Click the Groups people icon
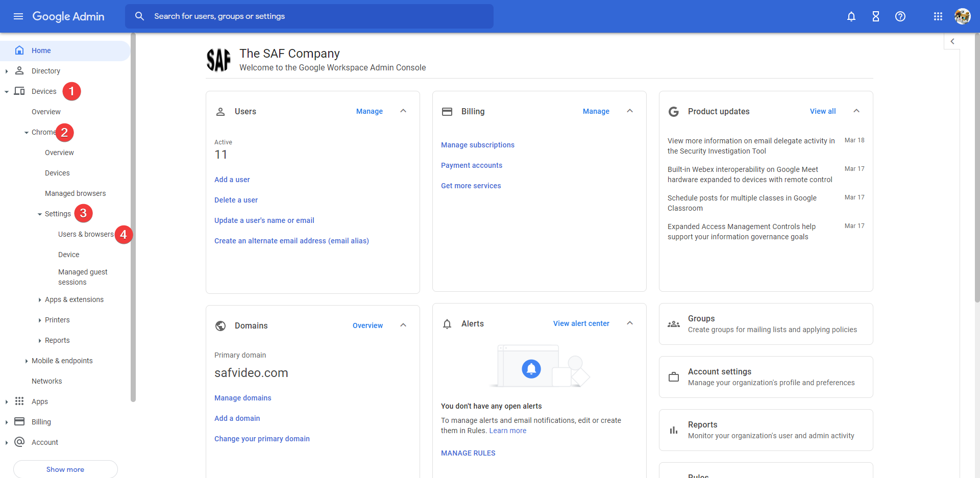 pyautogui.click(x=674, y=324)
